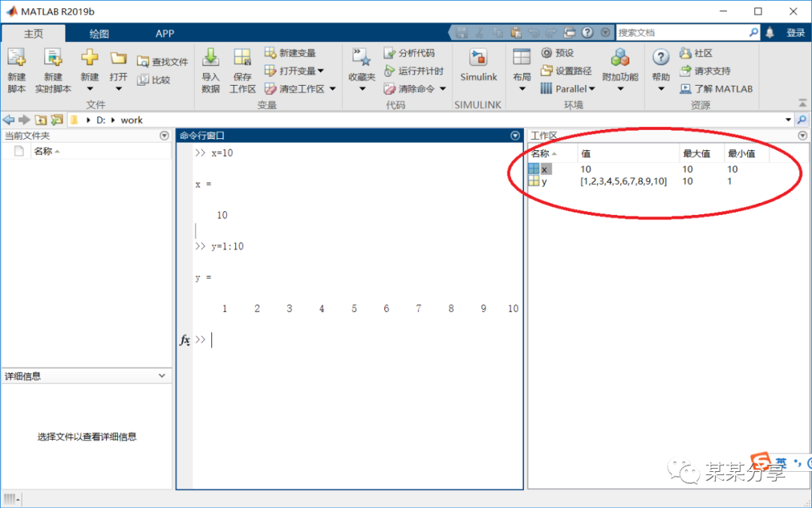The width and height of the screenshot is (812, 508).
Task: Expand the Favorites (收藏夹) dropdown
Action: pyautogui.click(x=362, y=89)
